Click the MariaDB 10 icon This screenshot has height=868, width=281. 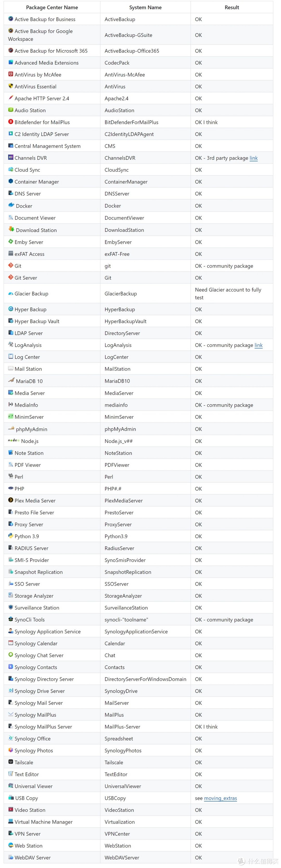coord(11,381)
